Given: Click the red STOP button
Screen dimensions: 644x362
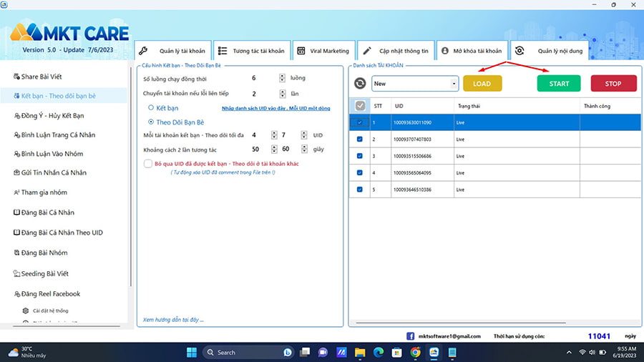Looking at the screenshot, I should [614, 83].
